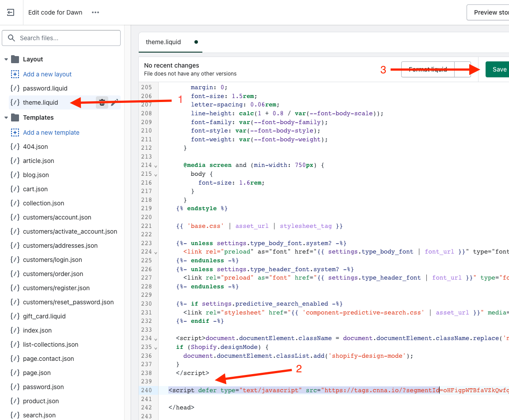Fold the code block at line 214
Screen dimensions: 509x420
(x=156, y=166)
